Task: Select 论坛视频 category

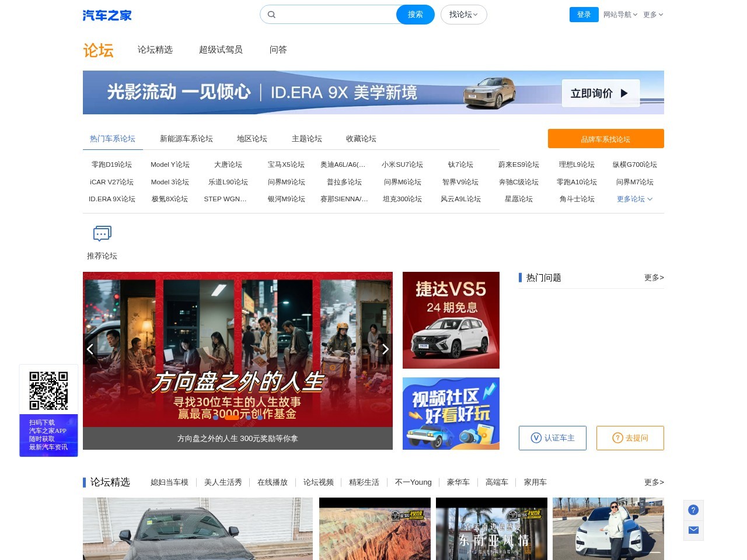Action: [318, 482]
